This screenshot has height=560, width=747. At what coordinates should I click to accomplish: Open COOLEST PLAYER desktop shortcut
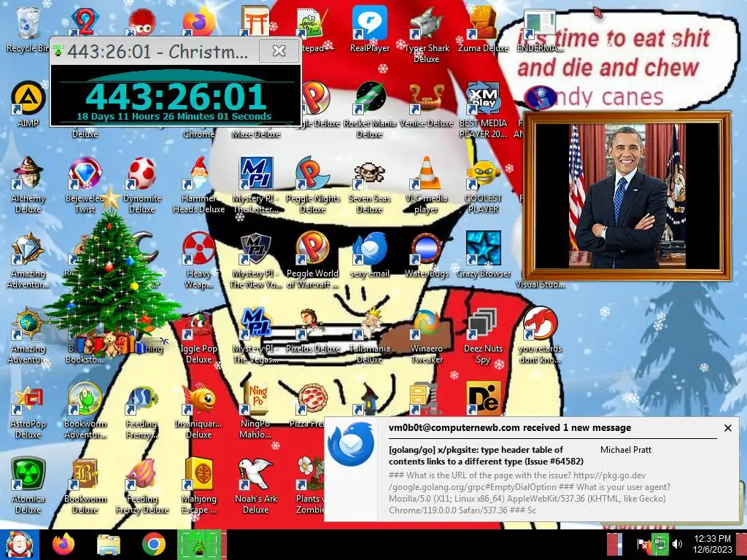click(x=483, y=184)
